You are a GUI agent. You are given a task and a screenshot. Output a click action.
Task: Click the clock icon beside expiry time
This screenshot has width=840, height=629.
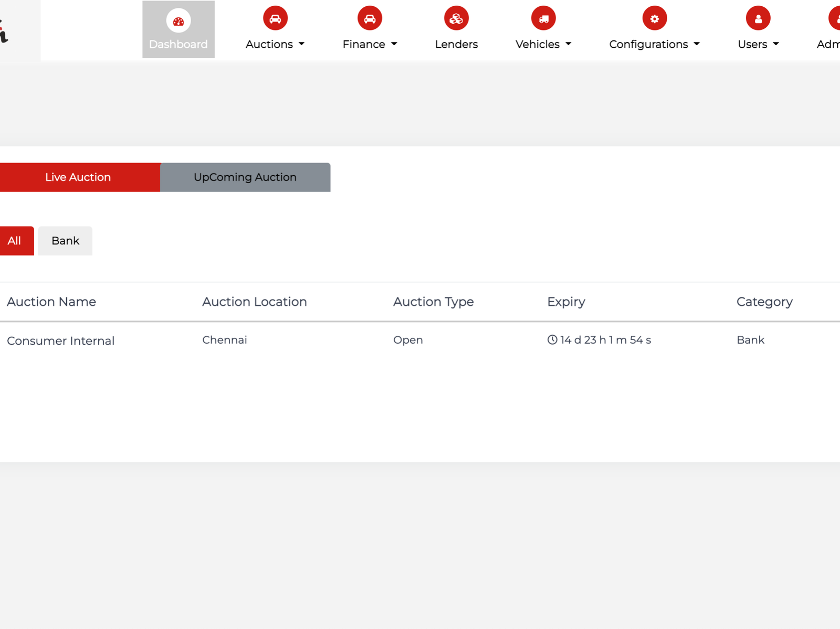pyautogui.click(x=552, y=340)
